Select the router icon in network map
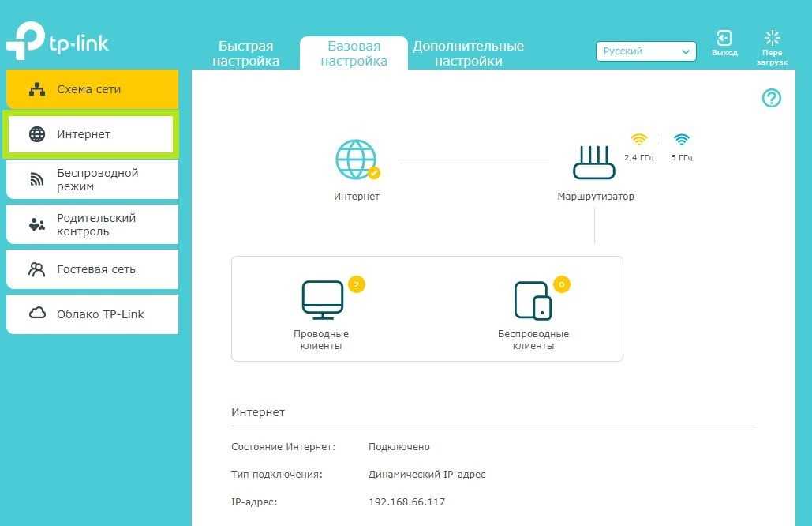The width and height of the screenshot is (812, 526). 595,162
